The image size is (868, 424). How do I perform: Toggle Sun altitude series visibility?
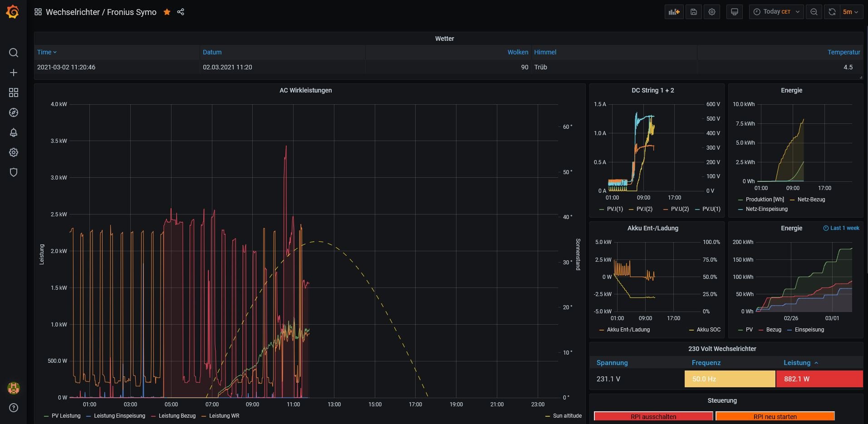(x=567, y=416)
